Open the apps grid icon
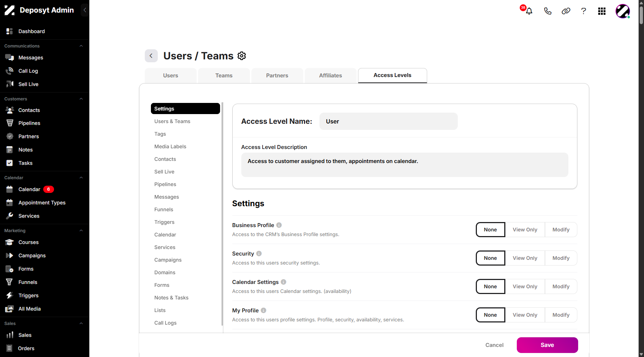644x357 pixels. pyautogui.click(x=602, y=11)
